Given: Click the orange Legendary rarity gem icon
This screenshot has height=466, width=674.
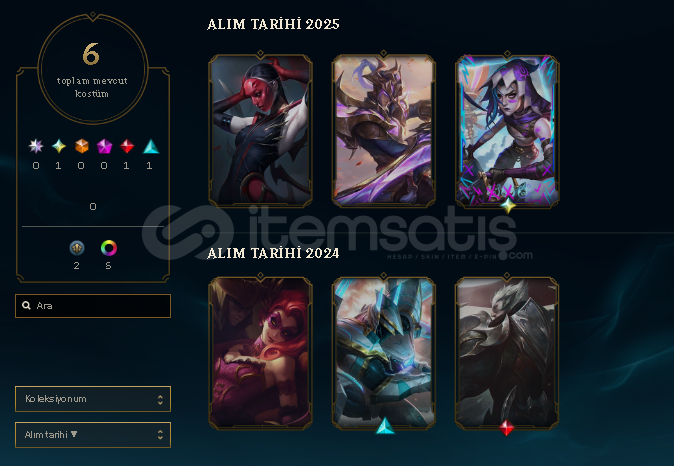Looking at the screenshot, I should click(x=82, y=146).
